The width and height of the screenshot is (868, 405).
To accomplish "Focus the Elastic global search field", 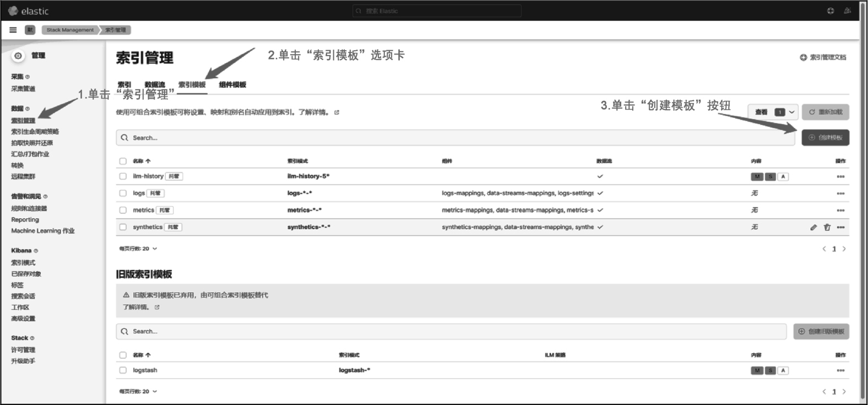I will tap(437, 11).
